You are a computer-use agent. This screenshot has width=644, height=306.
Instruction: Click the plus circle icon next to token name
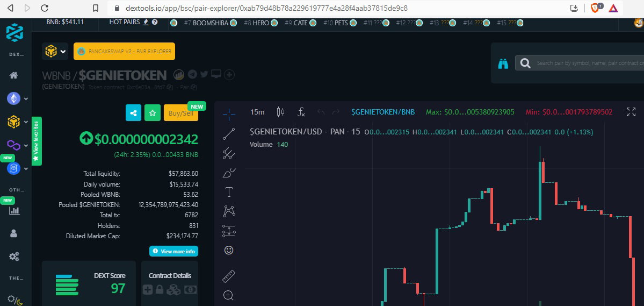click(x=229, y=74)
